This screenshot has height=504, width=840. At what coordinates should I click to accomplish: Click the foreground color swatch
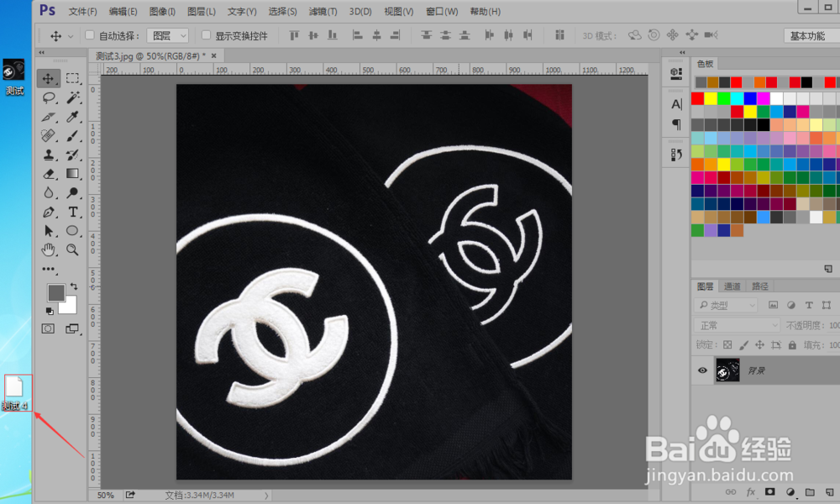[55, 293]
